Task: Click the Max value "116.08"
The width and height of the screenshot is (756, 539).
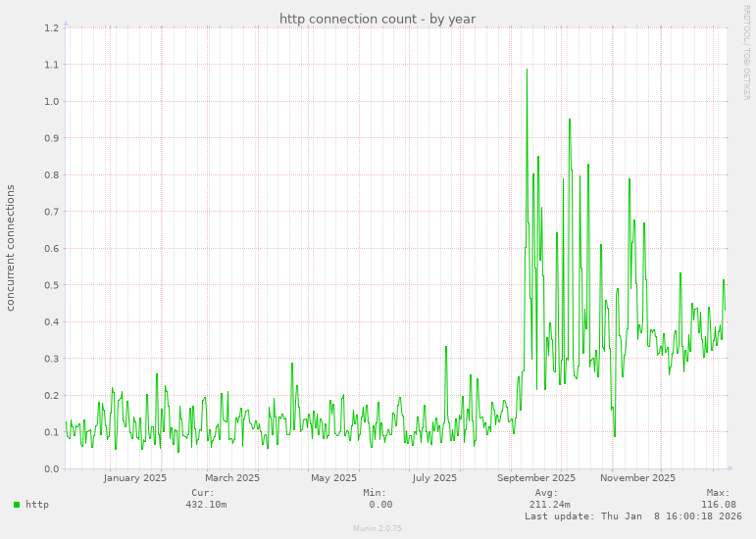Action: click(719, 505)
